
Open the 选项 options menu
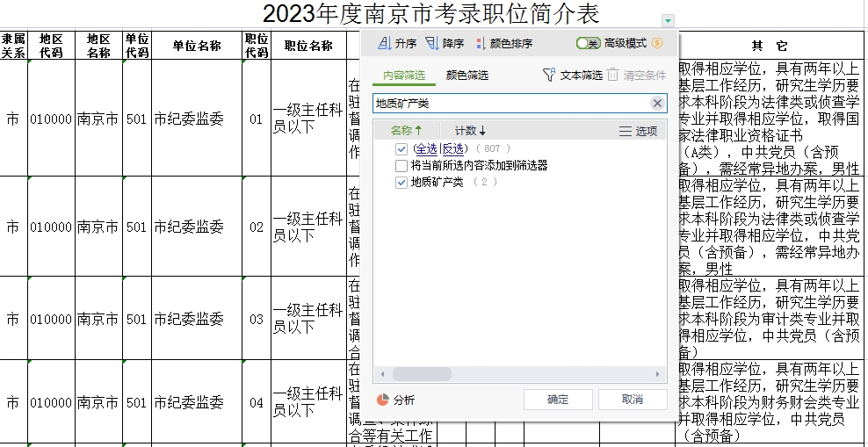coord(638,131)
